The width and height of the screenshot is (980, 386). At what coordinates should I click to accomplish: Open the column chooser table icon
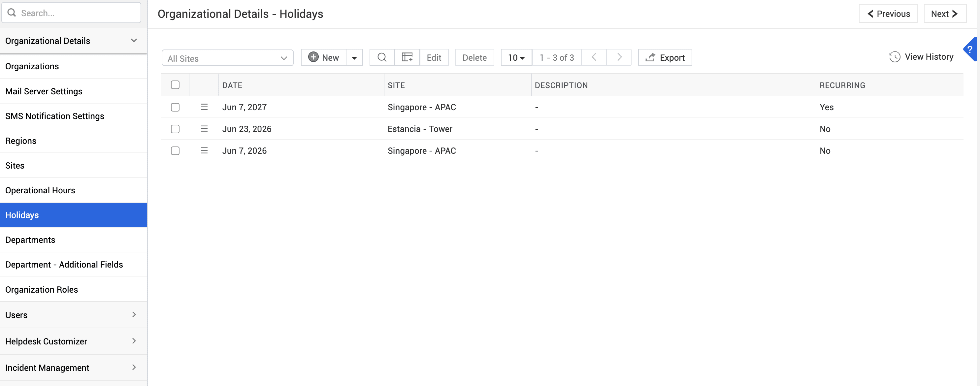click(407, 57)
